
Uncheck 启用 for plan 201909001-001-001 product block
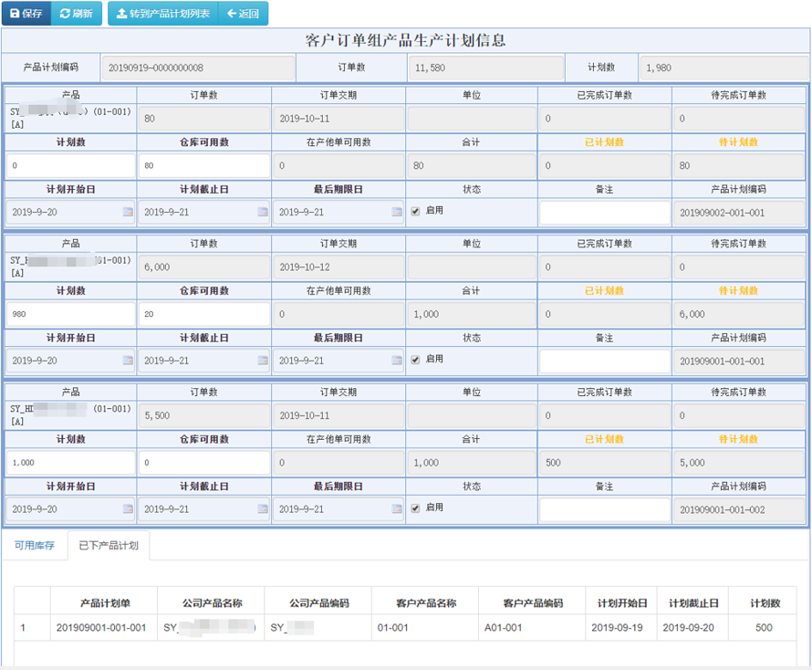point(416,360)
